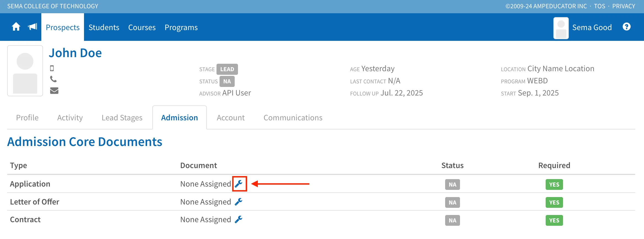Click the wrench icon for Contract document
This screenshot has height=239, width=644.
coord(239,219)
